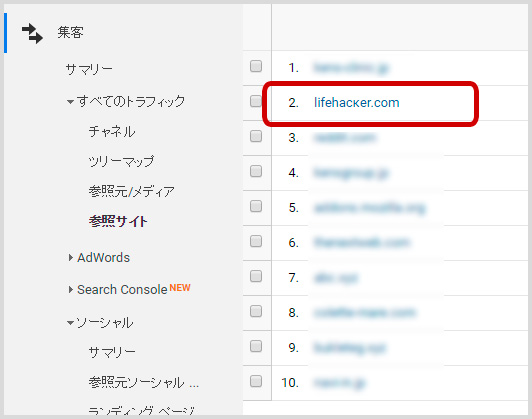The height and width of the screenshot is (419, 532).
Task: Open the blurred referral link in row 9
Action: 350,348
